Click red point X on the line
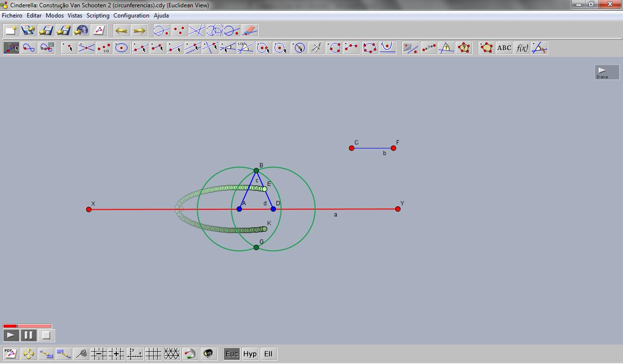The height and width of the screenshot is (364, 623). 89,209
